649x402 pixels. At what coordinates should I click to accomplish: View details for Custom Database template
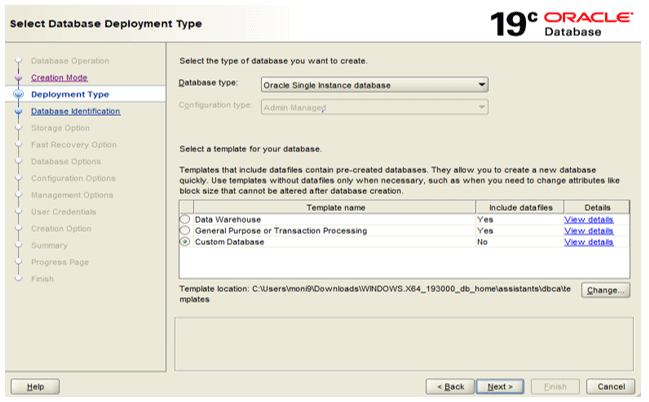(x=588, y=241)
